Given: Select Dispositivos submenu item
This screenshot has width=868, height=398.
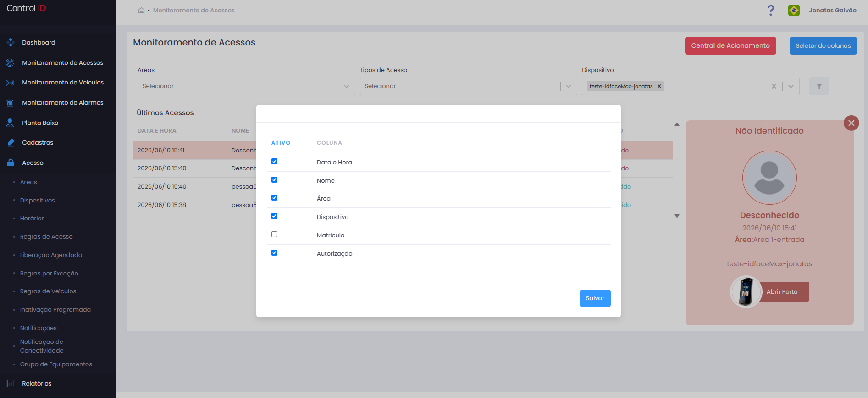Looking at the screenshot, I should (38, 201).
